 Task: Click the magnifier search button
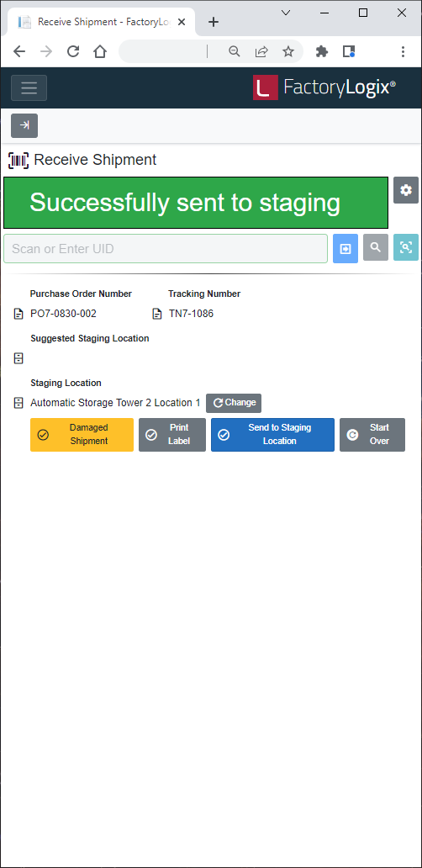click(376, 247)
